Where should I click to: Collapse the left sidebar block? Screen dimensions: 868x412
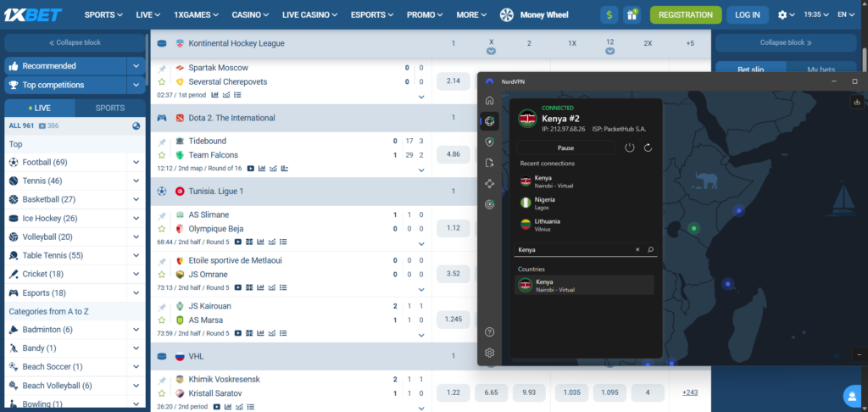click(75, 42)
